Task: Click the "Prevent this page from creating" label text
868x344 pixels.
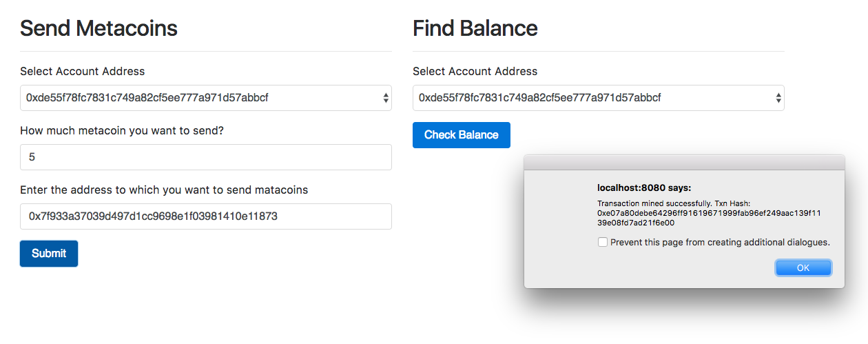Action: coord(720,242)
